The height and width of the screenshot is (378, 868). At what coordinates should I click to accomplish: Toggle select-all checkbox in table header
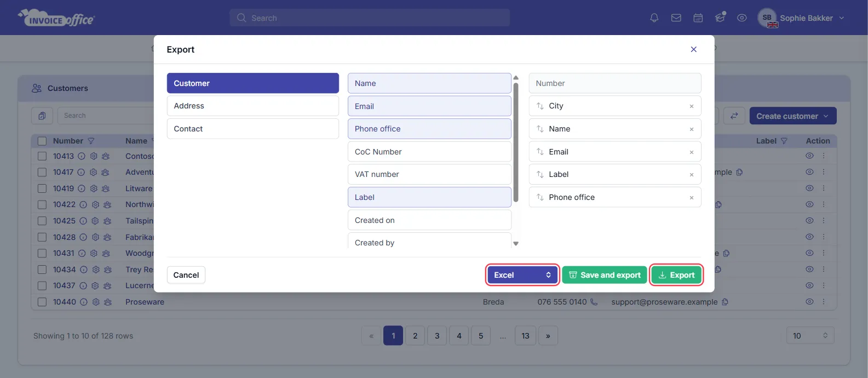click(42, 141)
